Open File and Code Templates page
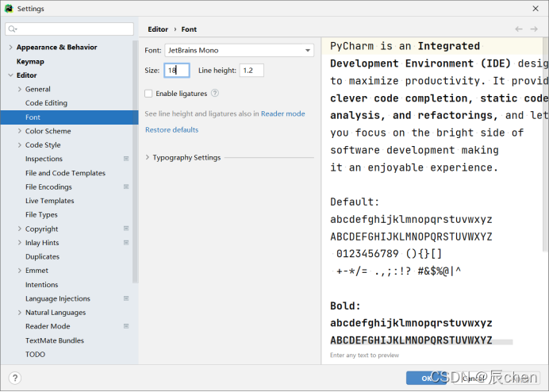 (x=67, y=173)
